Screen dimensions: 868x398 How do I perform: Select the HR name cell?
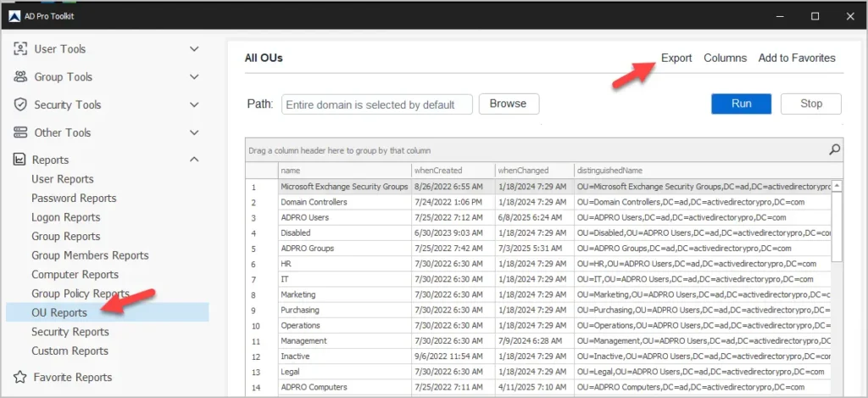click(345, 264)
